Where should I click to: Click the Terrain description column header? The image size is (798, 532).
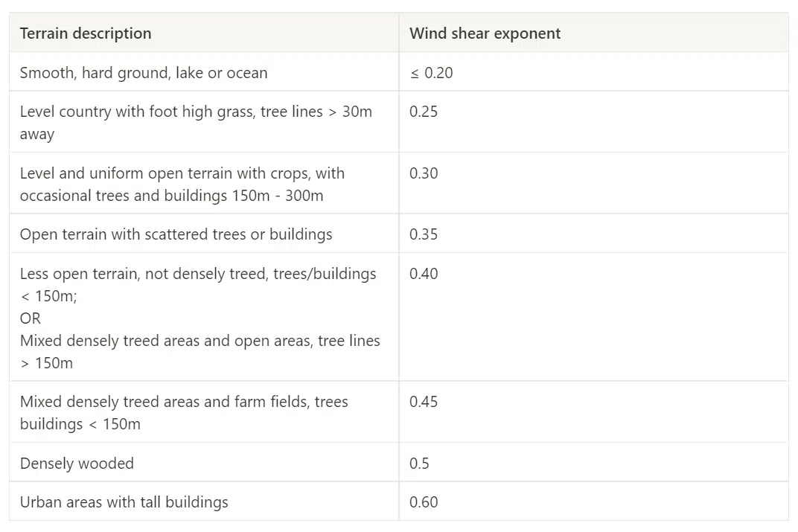[x=85, y=33]
